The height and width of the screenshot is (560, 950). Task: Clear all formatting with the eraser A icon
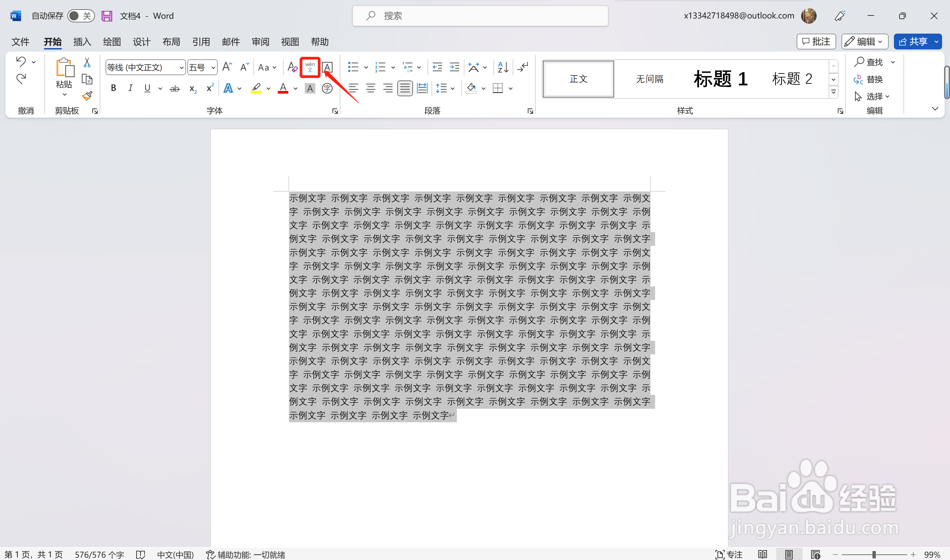point(292,67)
